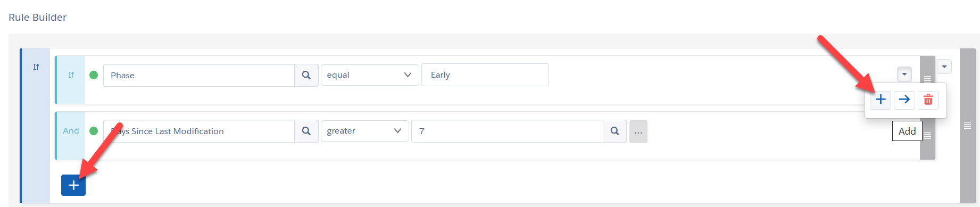Click the magnifier beside the value 7

[x=615, y=131]
